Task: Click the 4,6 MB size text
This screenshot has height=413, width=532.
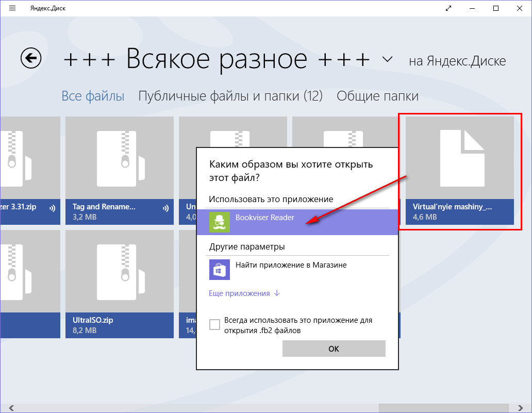Action: [x=425, y=217]
